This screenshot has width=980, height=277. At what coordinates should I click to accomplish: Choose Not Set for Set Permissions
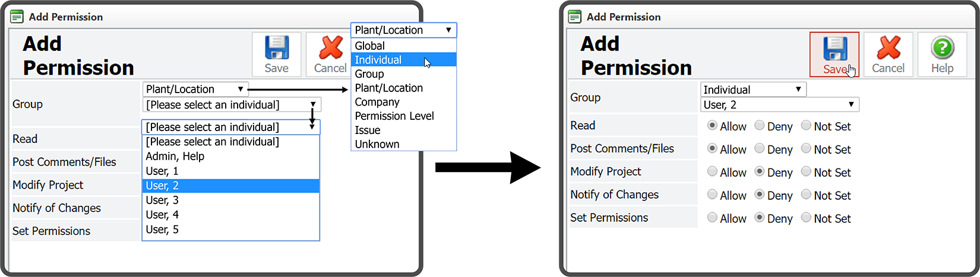point(806,218)
